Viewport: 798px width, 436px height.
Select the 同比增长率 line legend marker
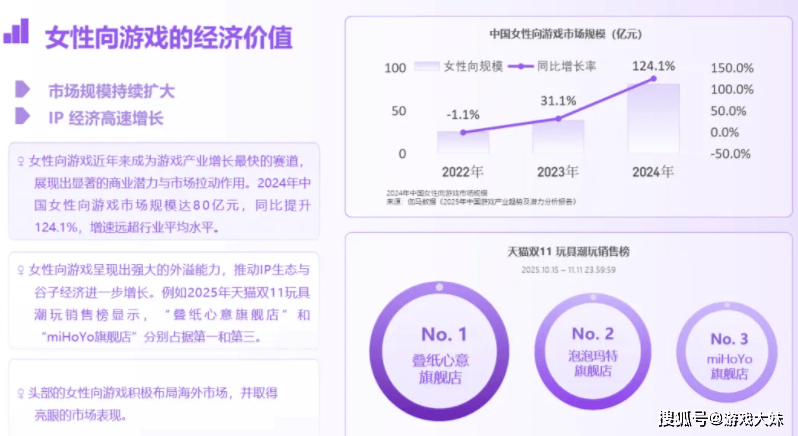point(521,66)
